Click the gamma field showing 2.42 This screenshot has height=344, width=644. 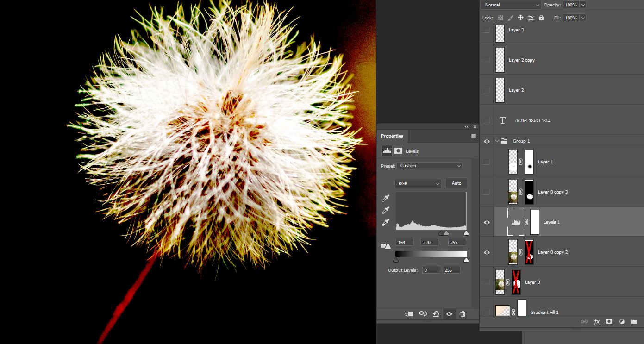tap(429, 242)
